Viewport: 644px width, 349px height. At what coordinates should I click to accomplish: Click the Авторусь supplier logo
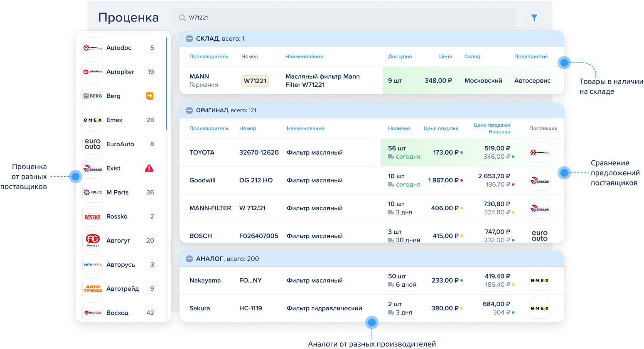92,265
